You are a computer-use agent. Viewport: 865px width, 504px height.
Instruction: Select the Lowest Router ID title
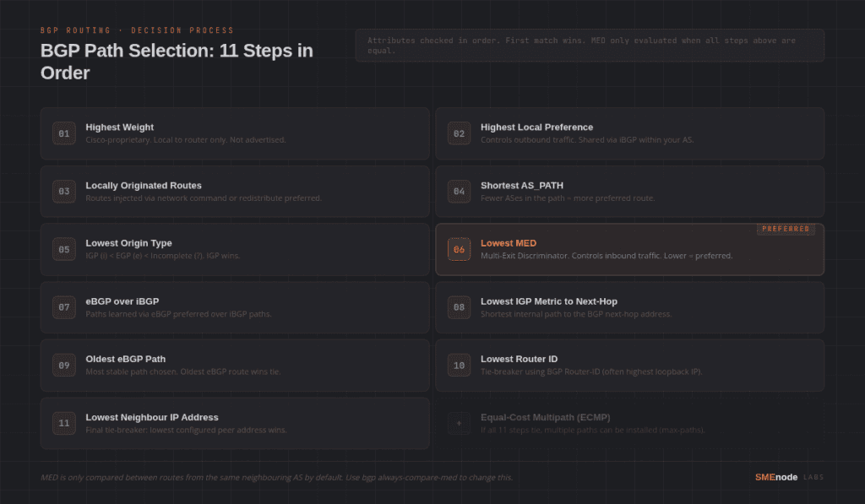pos(520,359)
